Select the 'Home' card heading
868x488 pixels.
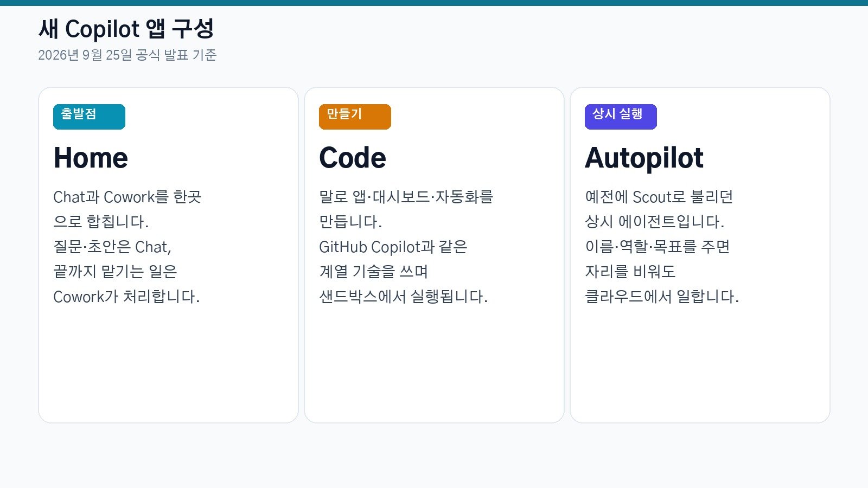click(91, 158)
